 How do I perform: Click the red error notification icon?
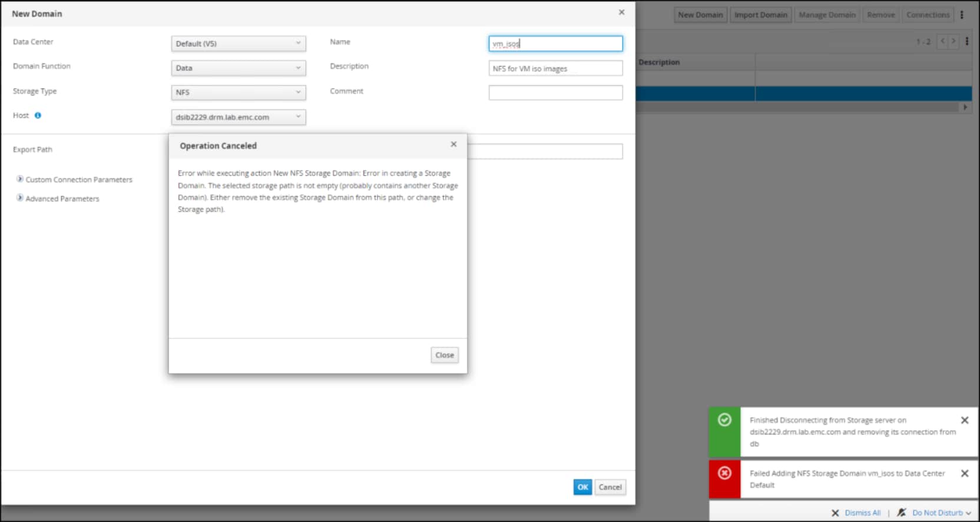[x=724, y=473]
